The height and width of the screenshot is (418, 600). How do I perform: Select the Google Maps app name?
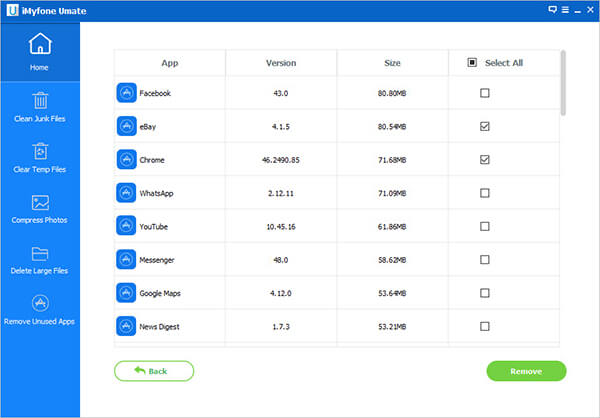(160, 293)
